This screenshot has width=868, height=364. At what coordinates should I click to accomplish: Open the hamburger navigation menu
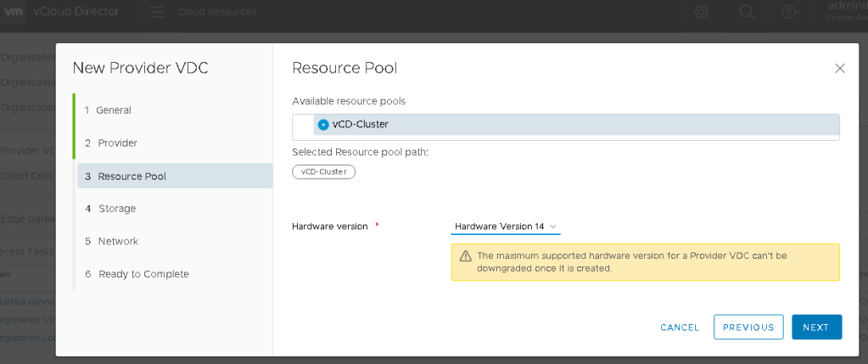click(157, 13)
